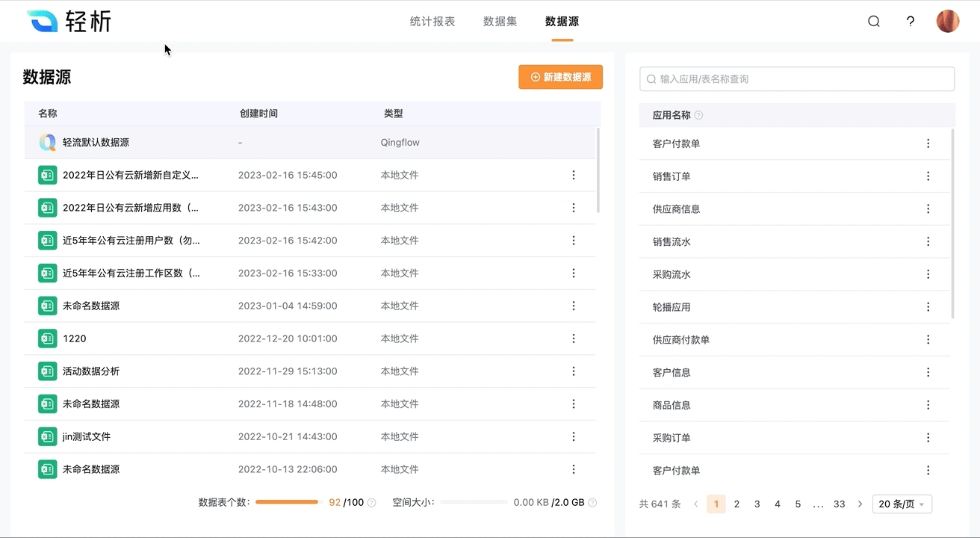Click 2022-10-13 22:06:00 timestamp

(288, 469)
